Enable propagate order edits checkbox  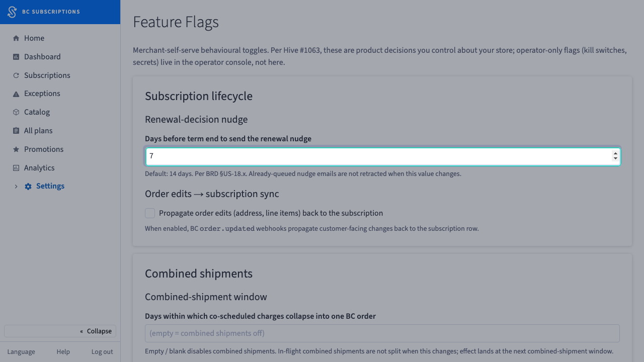[150, 213]
